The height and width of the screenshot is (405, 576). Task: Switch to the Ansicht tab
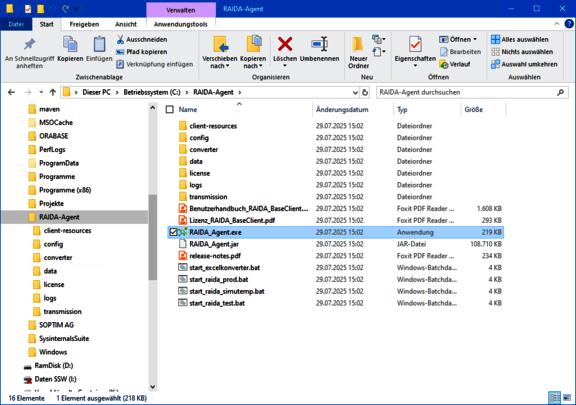tap(126, 24)
